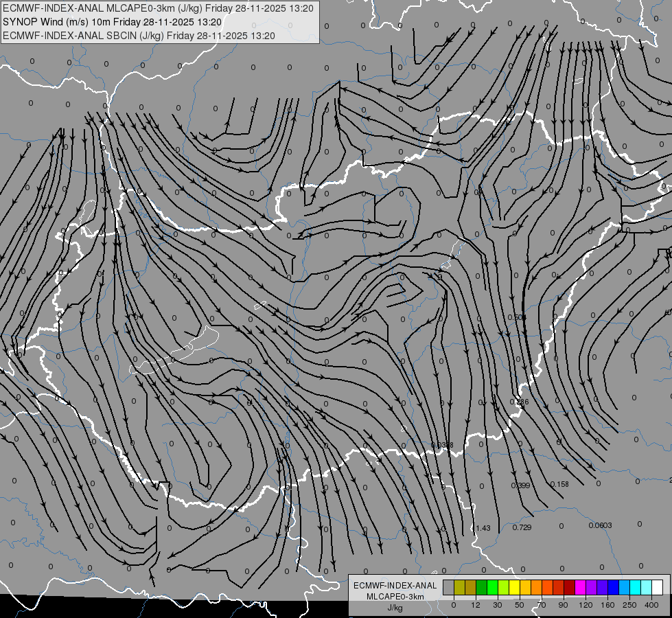Click the legend unit label 'J/kg'
672x618 pixels.
point(395,608)
